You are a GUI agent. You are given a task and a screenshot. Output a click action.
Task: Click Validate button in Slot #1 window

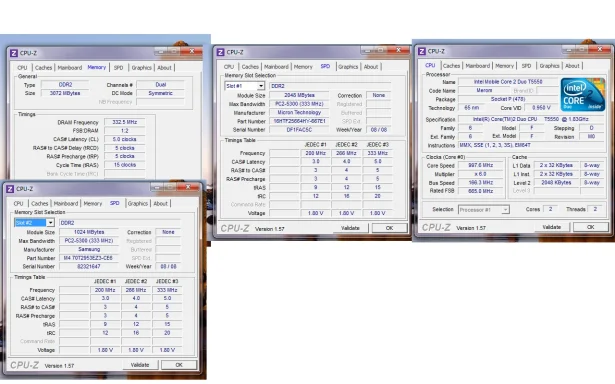tap(350, 228)
